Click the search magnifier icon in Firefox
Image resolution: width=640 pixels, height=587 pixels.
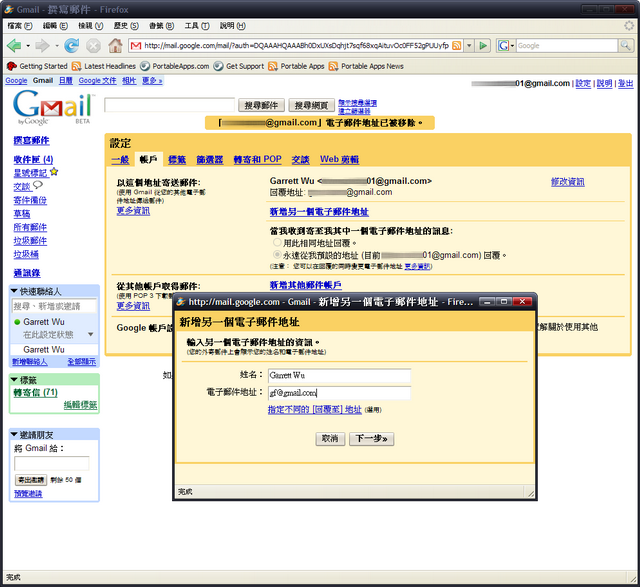625,45
